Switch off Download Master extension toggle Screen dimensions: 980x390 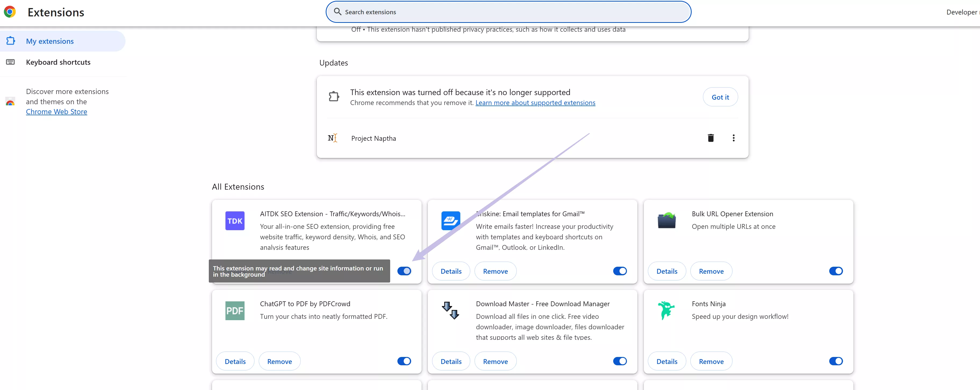[x=620, y=361]
